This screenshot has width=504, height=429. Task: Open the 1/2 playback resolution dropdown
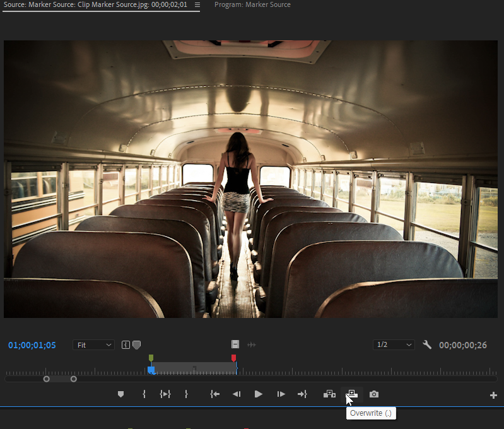pyautogui.click(x=394, y=345)
